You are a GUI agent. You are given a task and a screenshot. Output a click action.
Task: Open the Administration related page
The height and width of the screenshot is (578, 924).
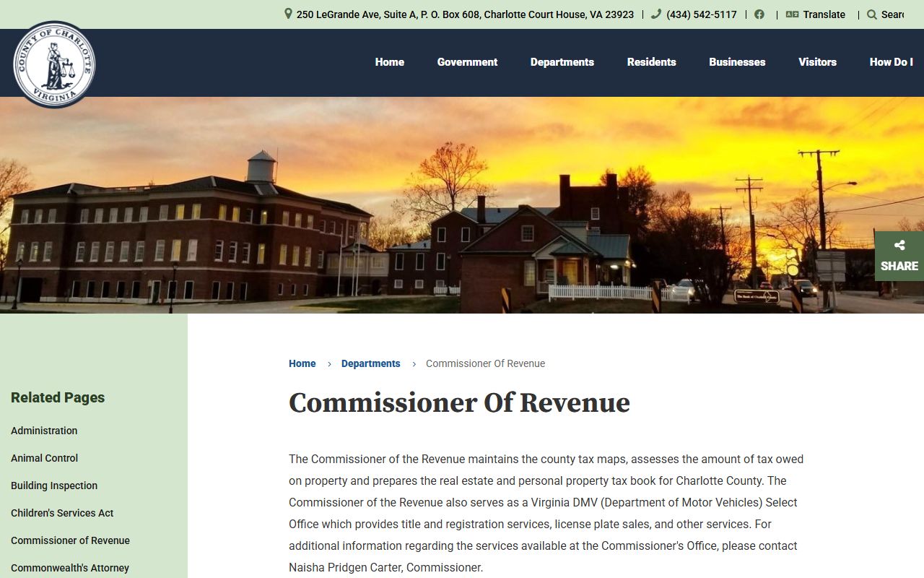coord(44,431)
